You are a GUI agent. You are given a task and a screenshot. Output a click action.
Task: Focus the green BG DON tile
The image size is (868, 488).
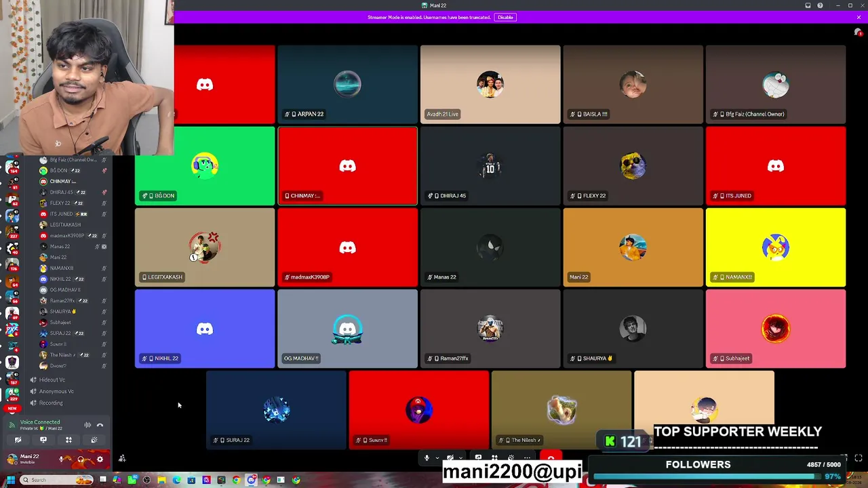[x=205, y=166]
